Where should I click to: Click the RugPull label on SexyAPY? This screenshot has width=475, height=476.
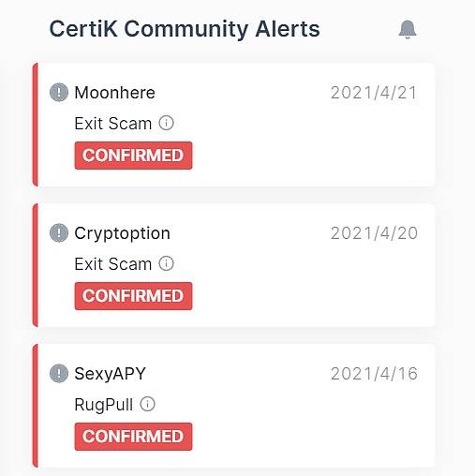coord(104,405)
